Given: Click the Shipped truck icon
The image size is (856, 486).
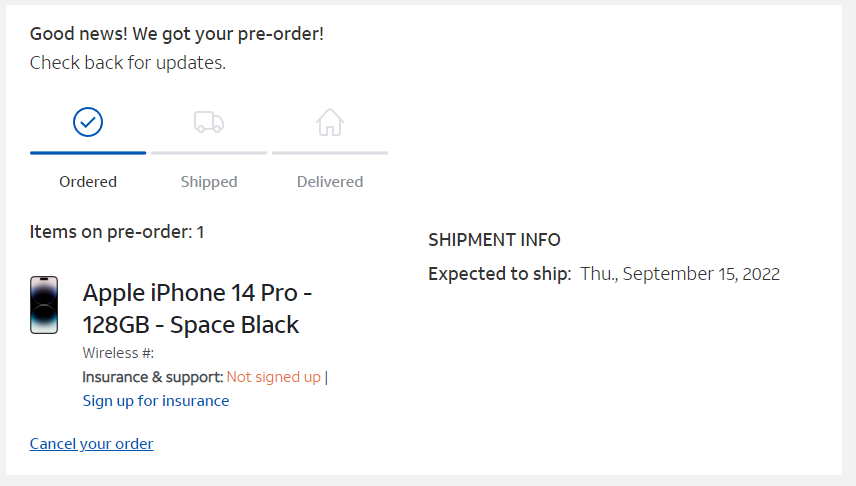Looking at the screenshot, I should [x=209, y=122].
